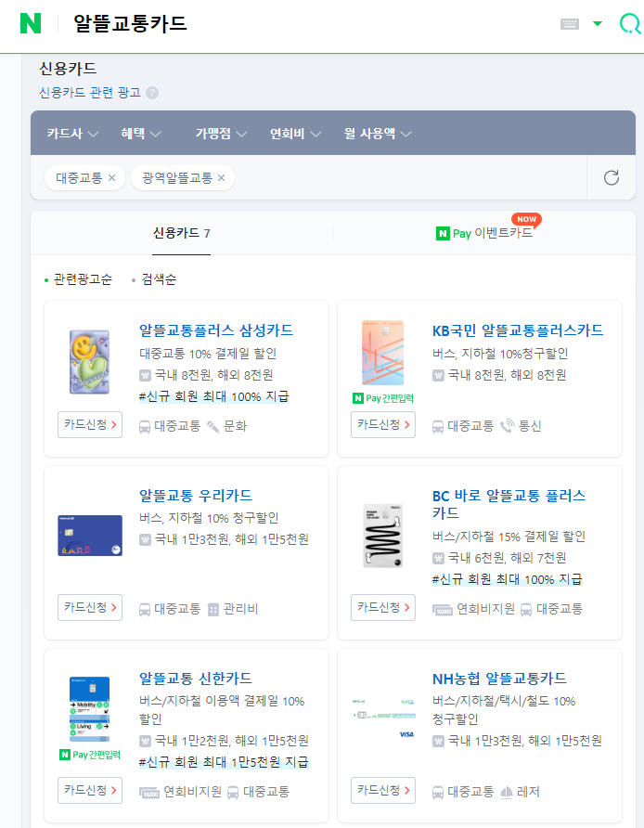
Task: Open the 삼성카드 #신규 회원 최대 100% 지급 promo
Action: 213,396
